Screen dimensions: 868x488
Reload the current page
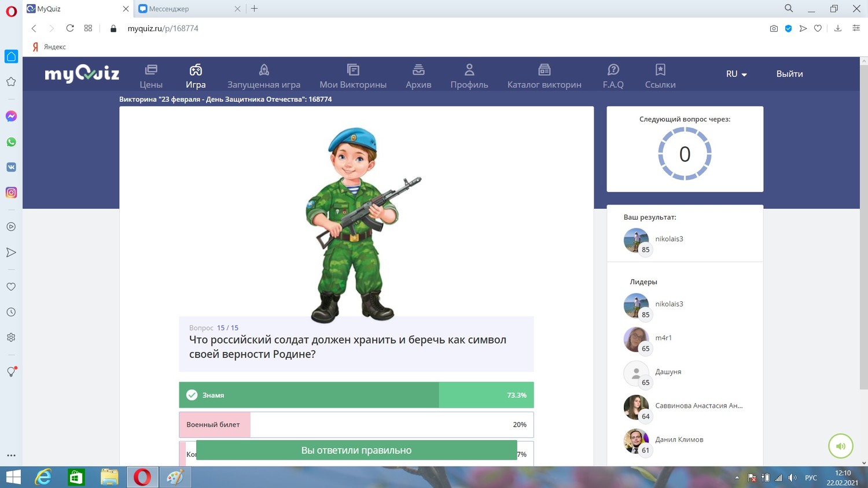70,28
